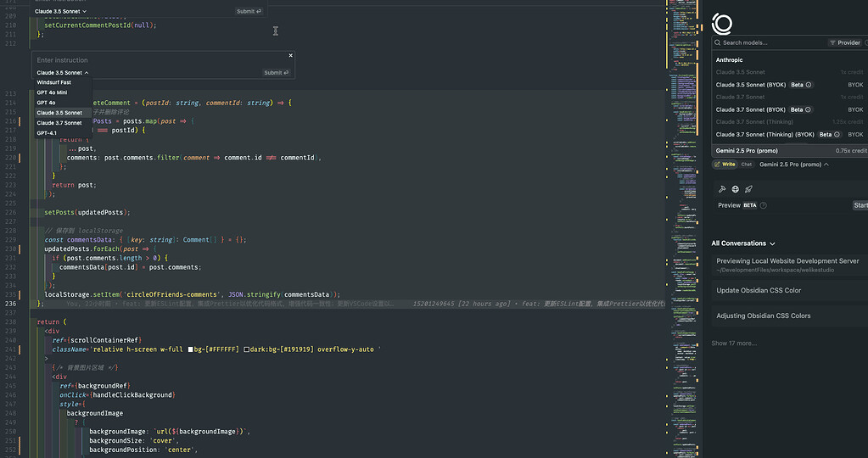The width and height of the screenshot is (868, 458).
Task: Expand the All Conversations dropdown
Action: pyautogui.click(x=743, y=243)
